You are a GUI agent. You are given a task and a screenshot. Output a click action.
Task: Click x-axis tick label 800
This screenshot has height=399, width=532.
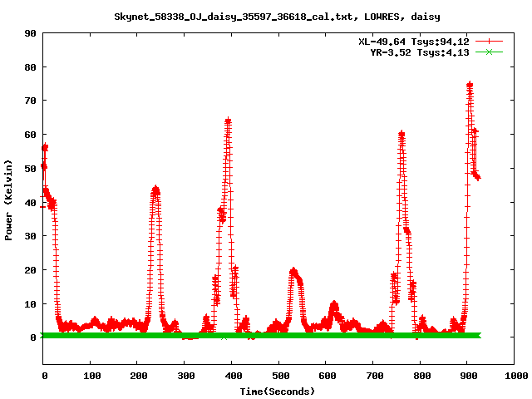point(422,376)
